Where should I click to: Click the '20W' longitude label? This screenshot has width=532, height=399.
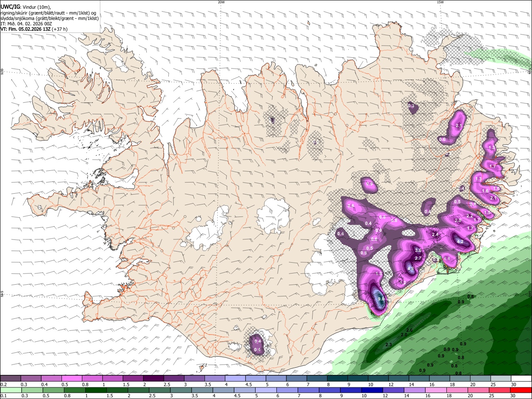pos(221,2)
